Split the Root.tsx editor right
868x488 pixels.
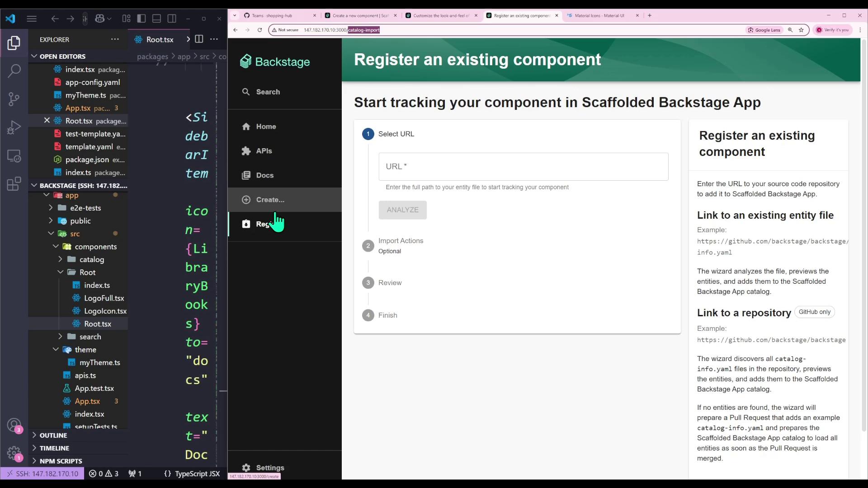(x=199, y=39)
